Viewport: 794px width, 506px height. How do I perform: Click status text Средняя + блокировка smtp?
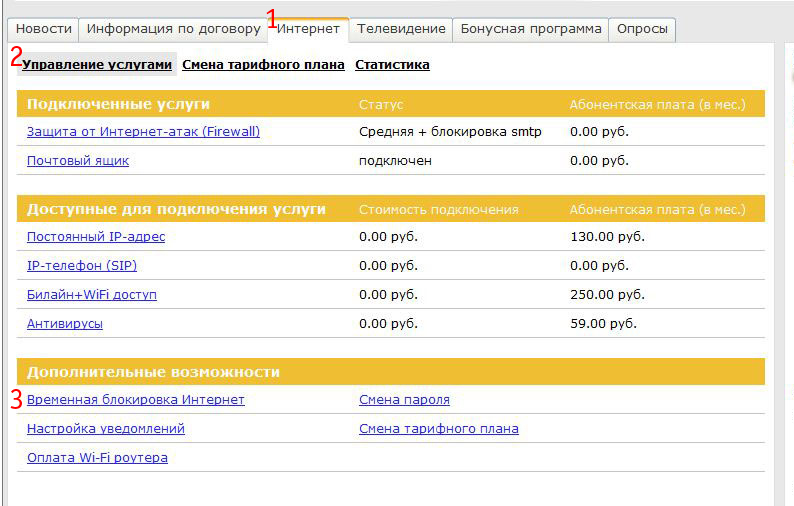pos(450,132)
